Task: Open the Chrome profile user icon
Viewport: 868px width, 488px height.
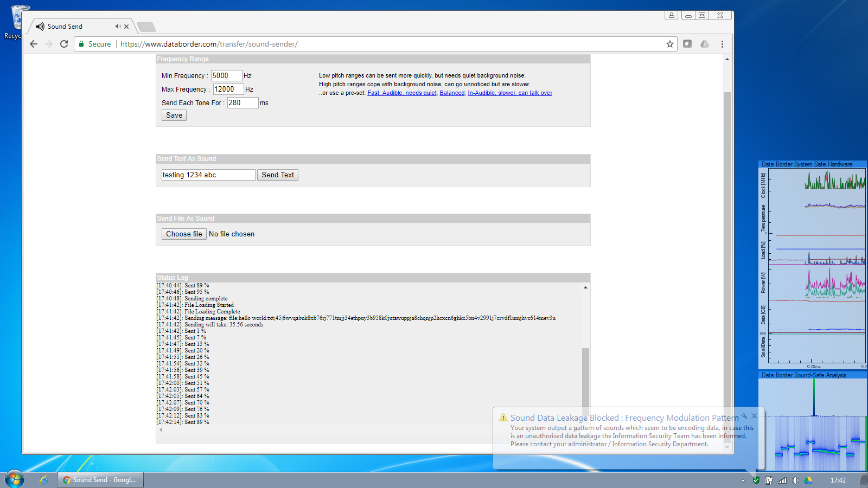Action: pyautogui.click(x=671, y=15)
